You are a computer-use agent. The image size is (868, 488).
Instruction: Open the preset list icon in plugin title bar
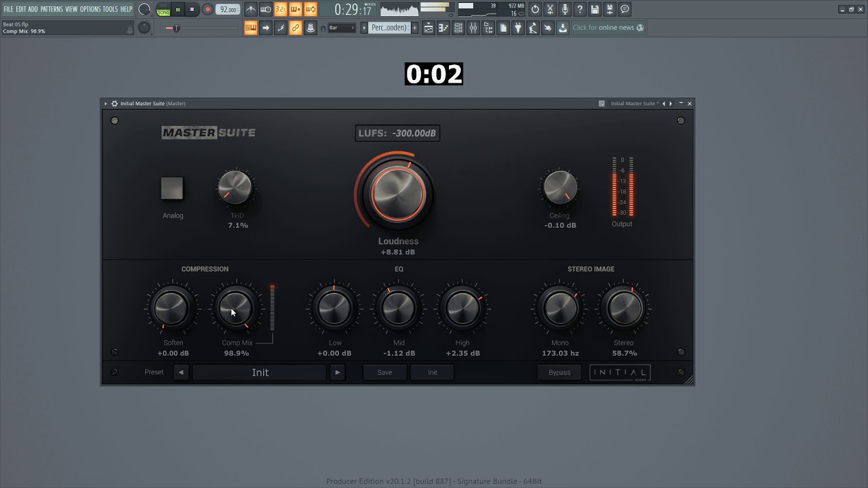tap(601, 104)
